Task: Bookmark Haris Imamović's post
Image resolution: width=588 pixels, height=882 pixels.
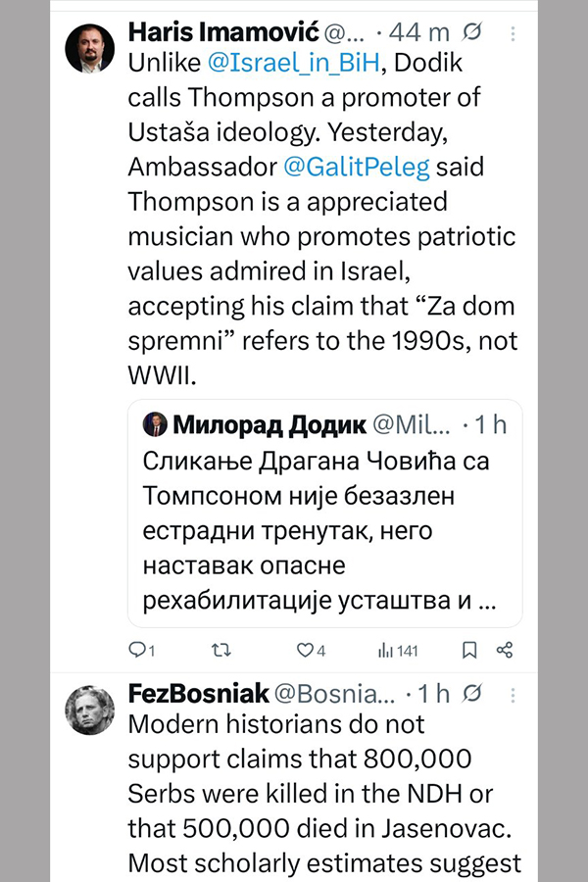Action: 469,650
